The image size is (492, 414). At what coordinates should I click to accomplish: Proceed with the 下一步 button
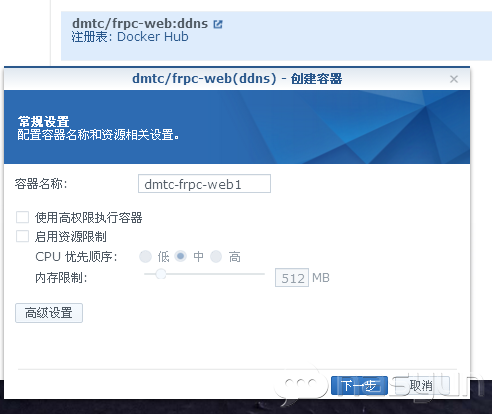click(x=359, y=386)
